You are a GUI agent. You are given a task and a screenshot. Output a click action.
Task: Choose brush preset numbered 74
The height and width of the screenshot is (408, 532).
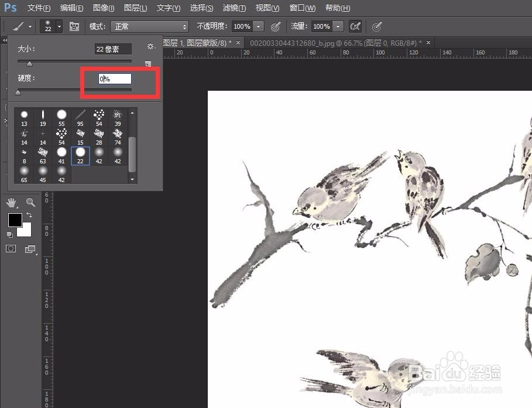point(118,137)
